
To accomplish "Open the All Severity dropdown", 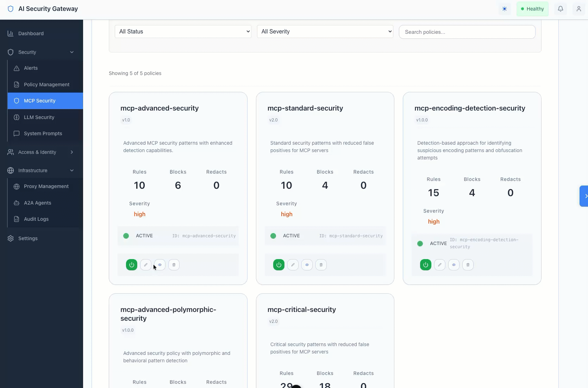I will 325,31.
